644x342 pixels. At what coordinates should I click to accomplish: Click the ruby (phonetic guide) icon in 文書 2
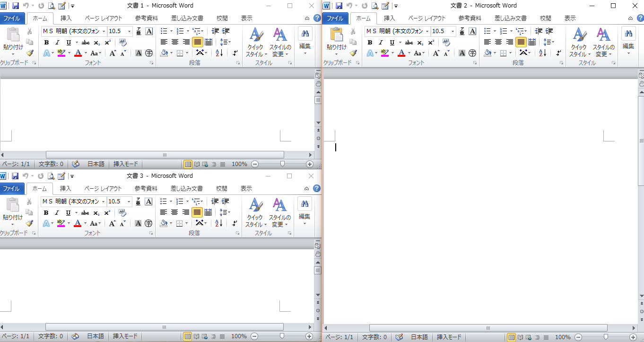(462, 31)
